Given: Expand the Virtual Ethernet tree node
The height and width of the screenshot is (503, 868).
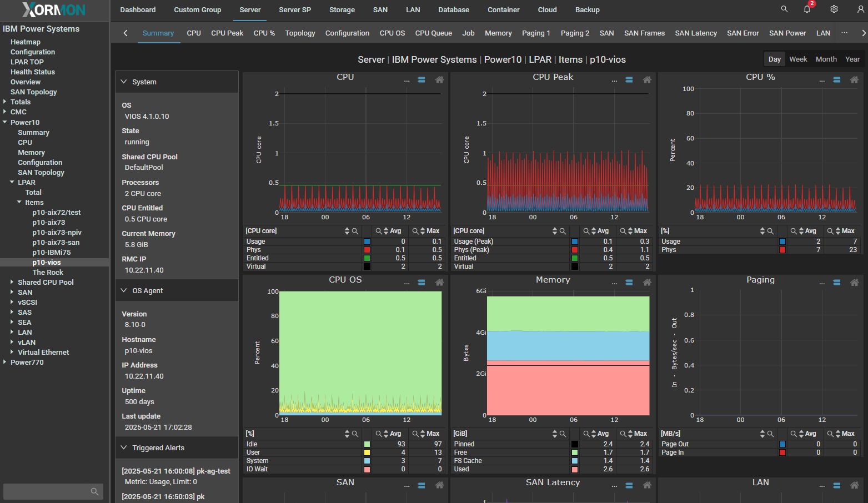Looking at the screenshot, I should point(12,352).
